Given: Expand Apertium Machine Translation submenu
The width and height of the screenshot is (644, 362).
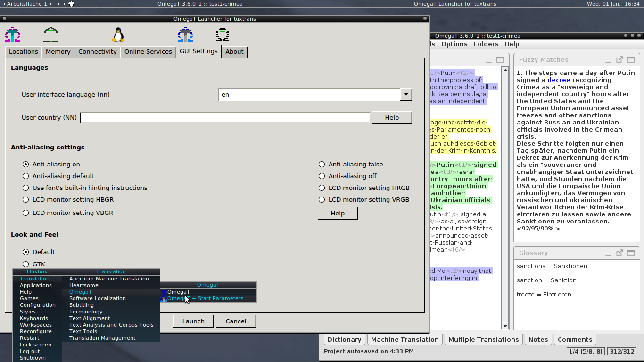Looking at the screenshot, I should point(111,279).
